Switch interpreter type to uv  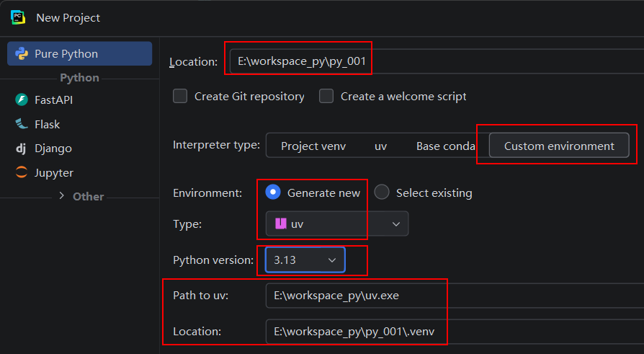tap(381, 146)
